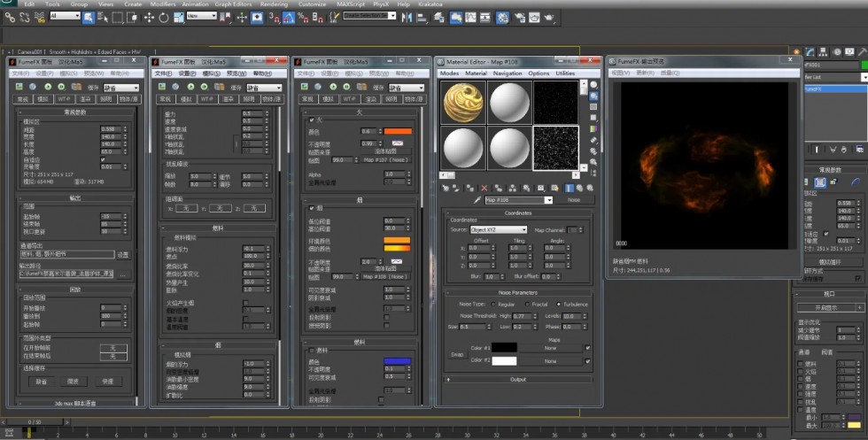Viewport: 868px width, 440px height.
Task: Click the Select by Name icon
Action: pos(103,18)
